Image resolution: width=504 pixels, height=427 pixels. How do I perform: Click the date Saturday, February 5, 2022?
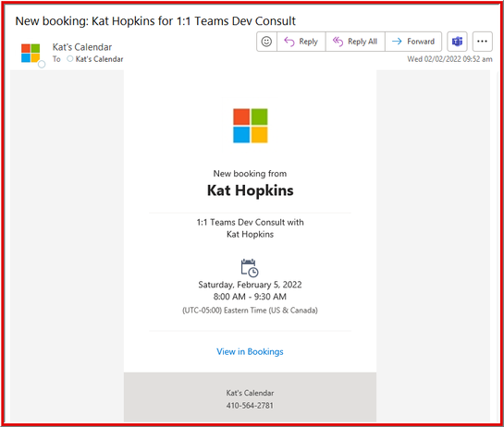coord(250,285)
